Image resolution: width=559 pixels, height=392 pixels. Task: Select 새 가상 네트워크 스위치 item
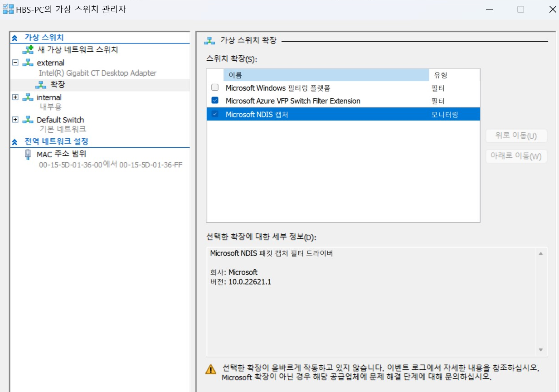(78, 50)
